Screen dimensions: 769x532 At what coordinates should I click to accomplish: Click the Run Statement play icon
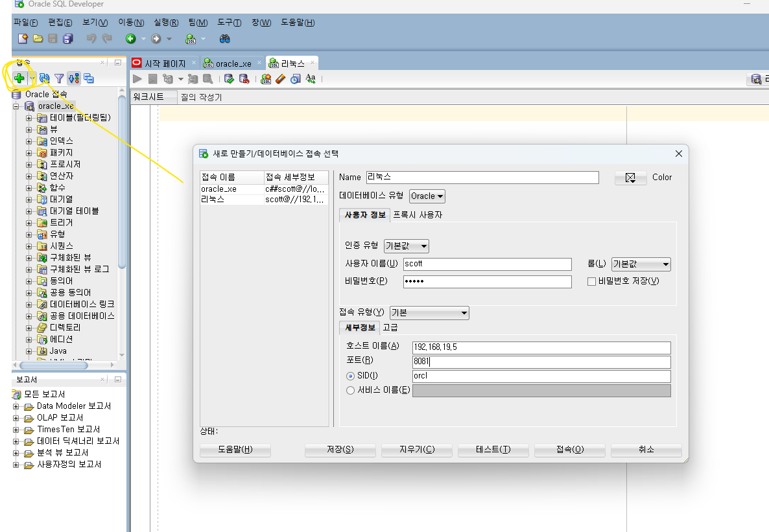137,79
